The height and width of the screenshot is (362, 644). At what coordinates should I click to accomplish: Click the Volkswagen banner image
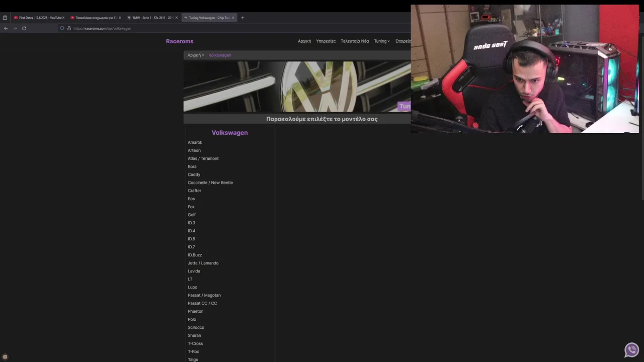click(297, 86)
